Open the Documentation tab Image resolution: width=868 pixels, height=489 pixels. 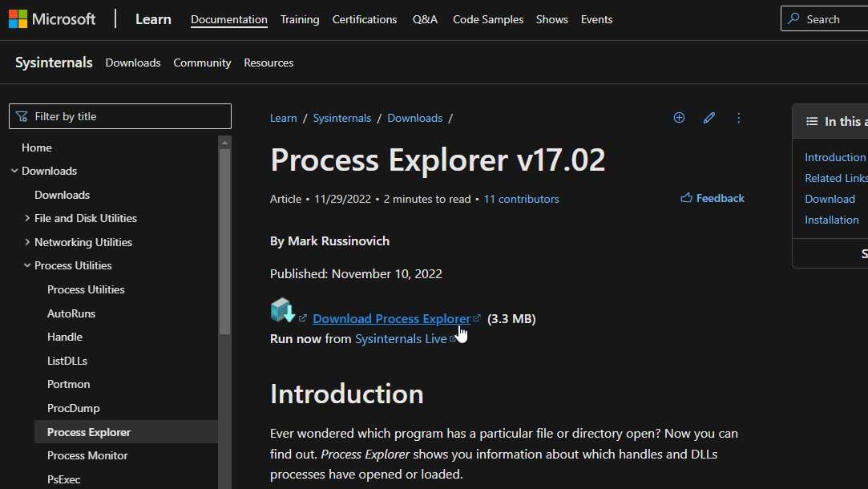pos(229,19)
